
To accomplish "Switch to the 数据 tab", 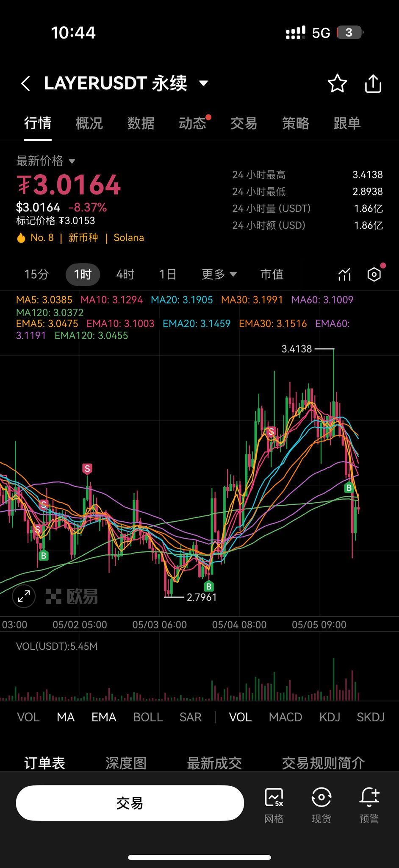I will (x=141, y=123).
